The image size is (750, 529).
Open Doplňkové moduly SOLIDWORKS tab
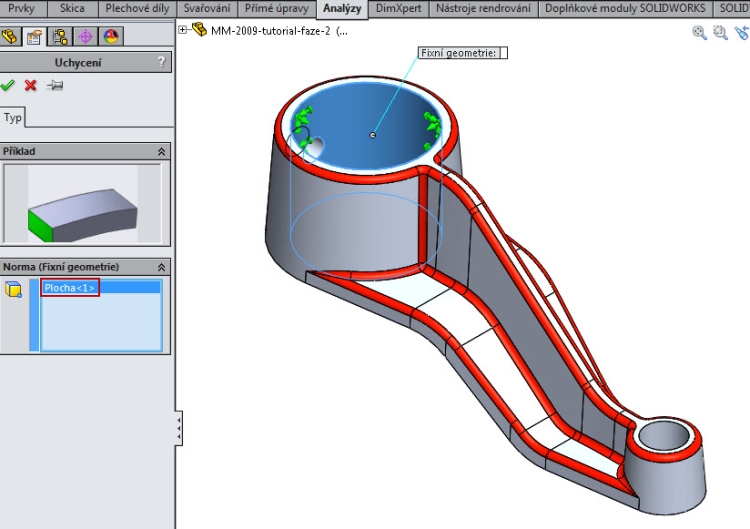click(x=625, y=8)
